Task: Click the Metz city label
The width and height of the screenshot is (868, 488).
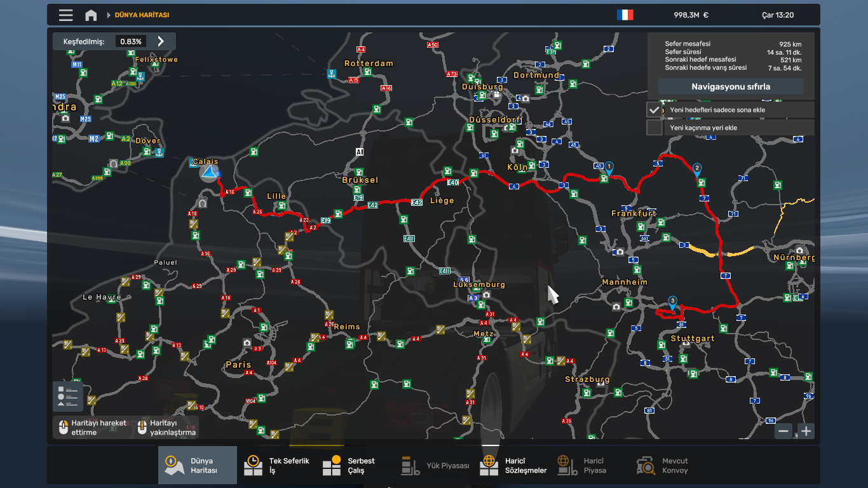Action: [484, 334]
